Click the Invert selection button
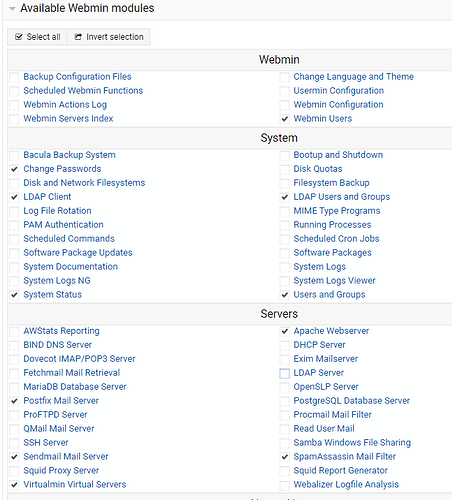 [109, 37]
